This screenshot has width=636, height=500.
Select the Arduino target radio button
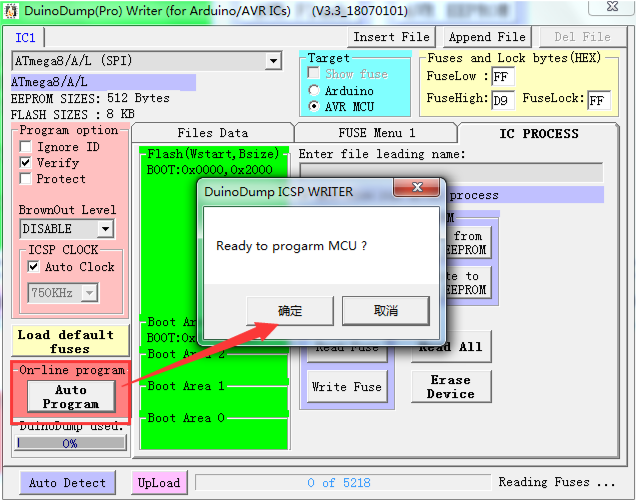pyautogui.click(x=314, y=90)
